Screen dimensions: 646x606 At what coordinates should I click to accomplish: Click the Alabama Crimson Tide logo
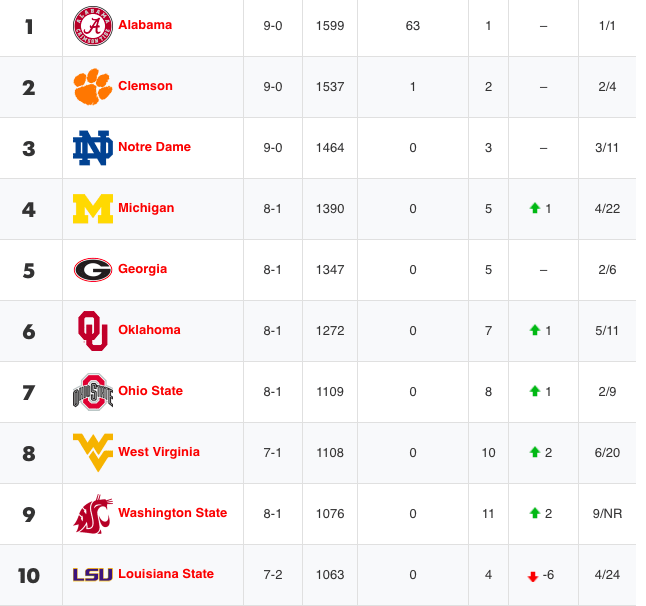pyautogui.click(x=93, y=26)
